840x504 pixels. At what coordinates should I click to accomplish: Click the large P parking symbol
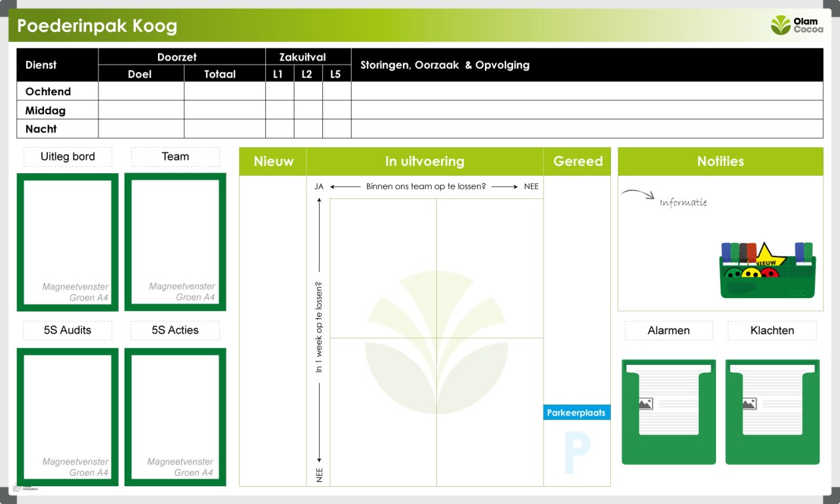point(577,453)
